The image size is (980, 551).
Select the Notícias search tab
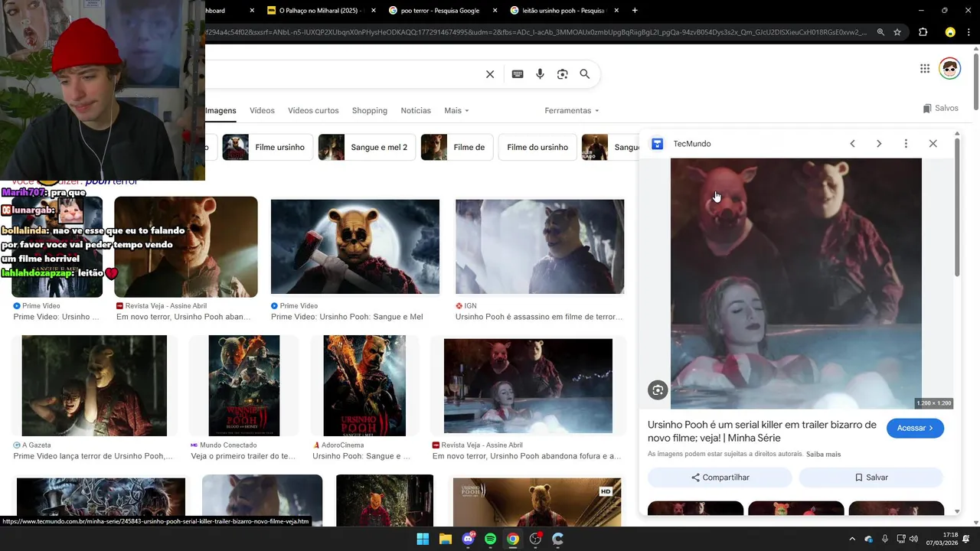click(x=416, y=111)
